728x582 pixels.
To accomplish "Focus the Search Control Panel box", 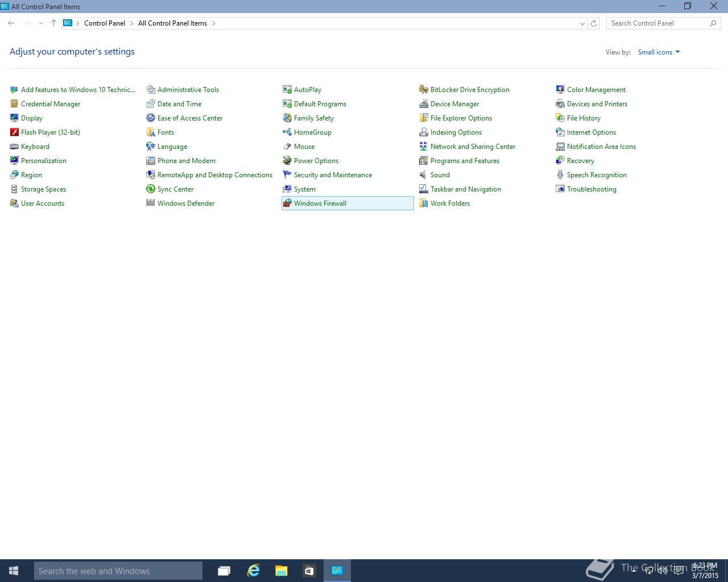I will pos(663,23).
